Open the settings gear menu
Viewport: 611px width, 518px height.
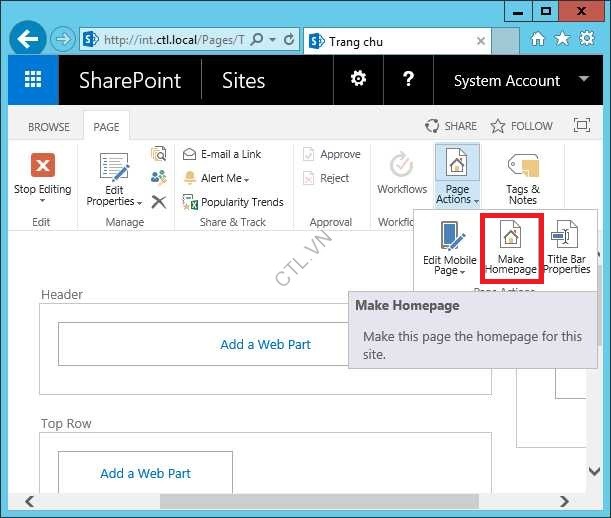[356, 81]
